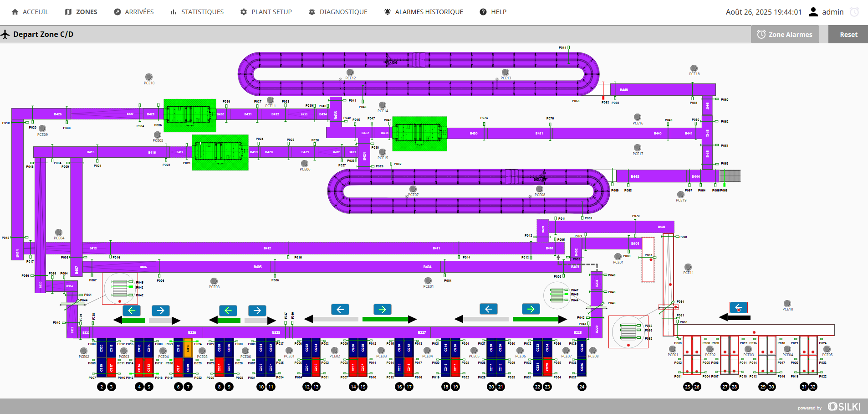Viewport: 868px width, 414px height.
Task: Click the green right-arrow button above B227
Action: click(x=383, y=310)
